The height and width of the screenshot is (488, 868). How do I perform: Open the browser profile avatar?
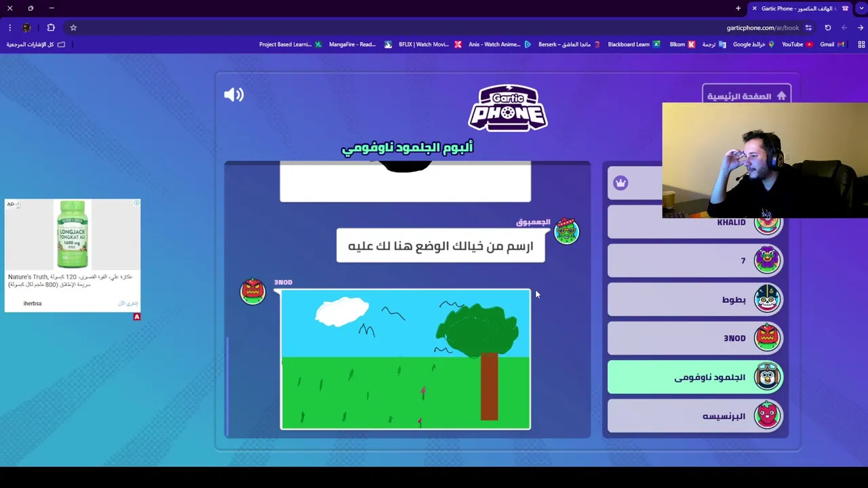tap(26, 28)
